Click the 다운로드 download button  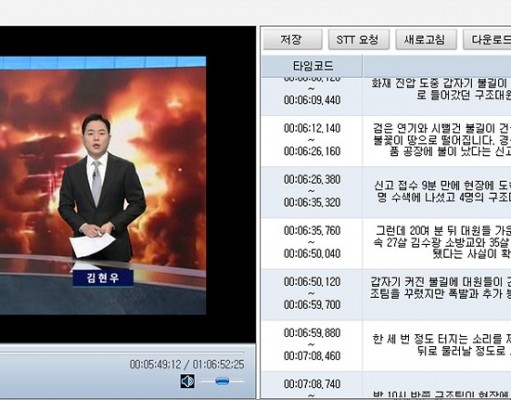[488, 40]
